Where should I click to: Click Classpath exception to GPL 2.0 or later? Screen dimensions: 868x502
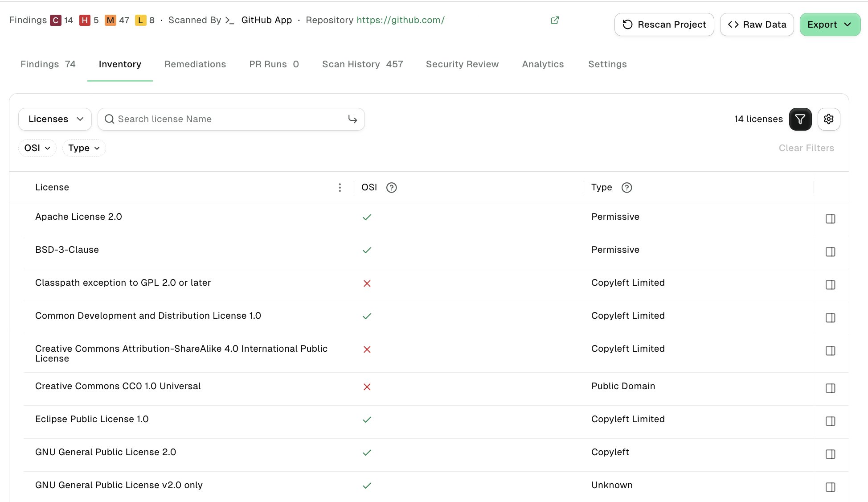(x=123, y=283)
